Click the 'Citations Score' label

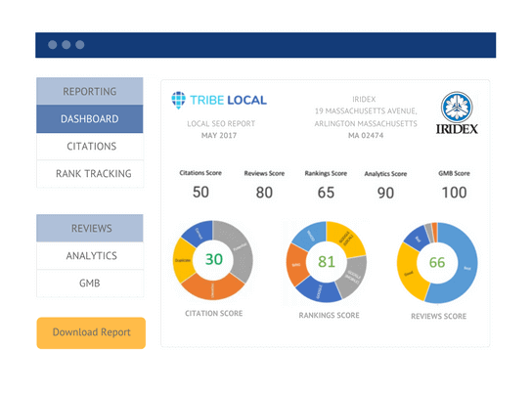pyautogui.click(x=200, y=173)
